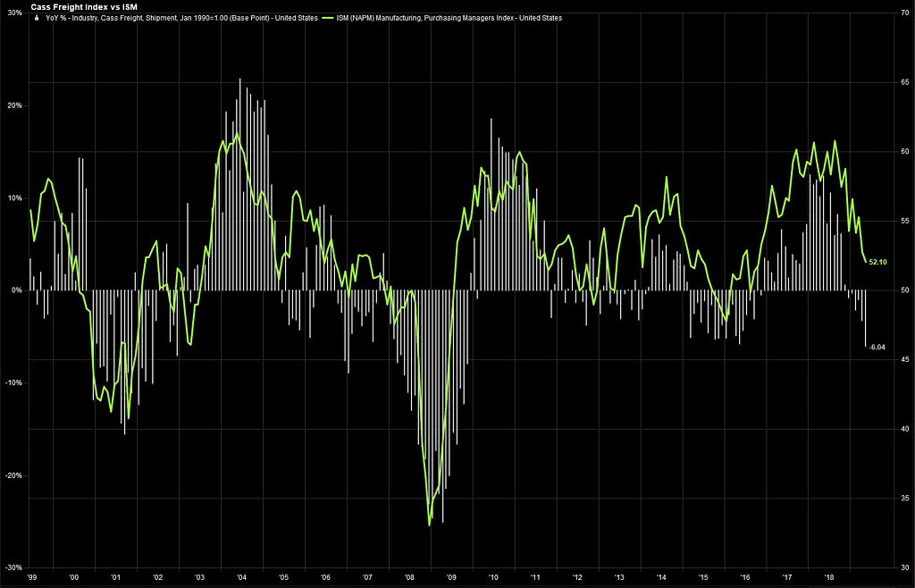Screen dimensions: 915x588
Task: Click the 60 label on the ISM axis
Action: click(904, 152)
